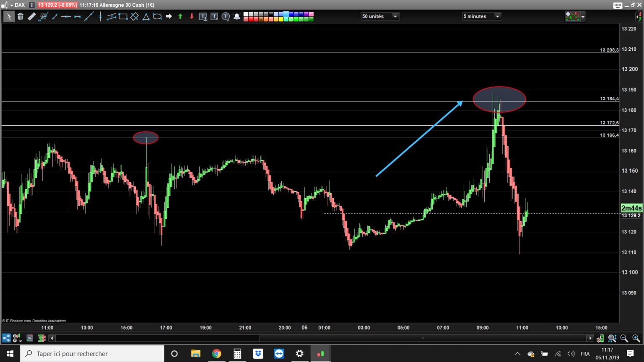
Task: Select the parallel channel drawing tool
Action: 112,16
